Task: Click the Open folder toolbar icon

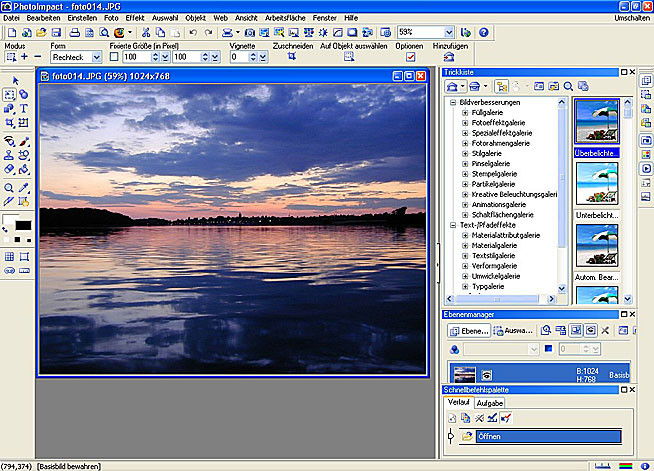Action: pos(41,33)
